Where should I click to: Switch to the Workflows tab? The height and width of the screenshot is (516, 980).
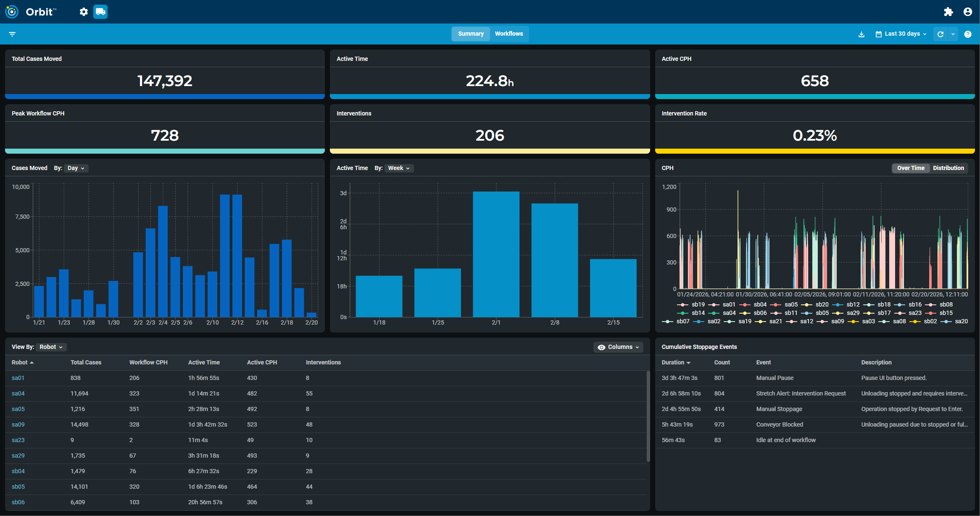pos(509,34)
